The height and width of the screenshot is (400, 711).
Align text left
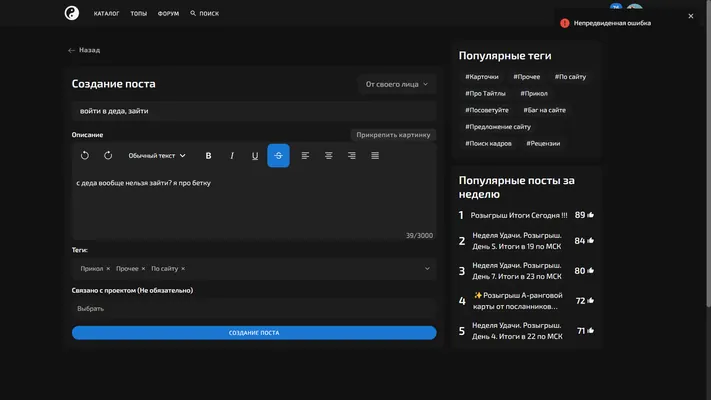tap(305, 156)
